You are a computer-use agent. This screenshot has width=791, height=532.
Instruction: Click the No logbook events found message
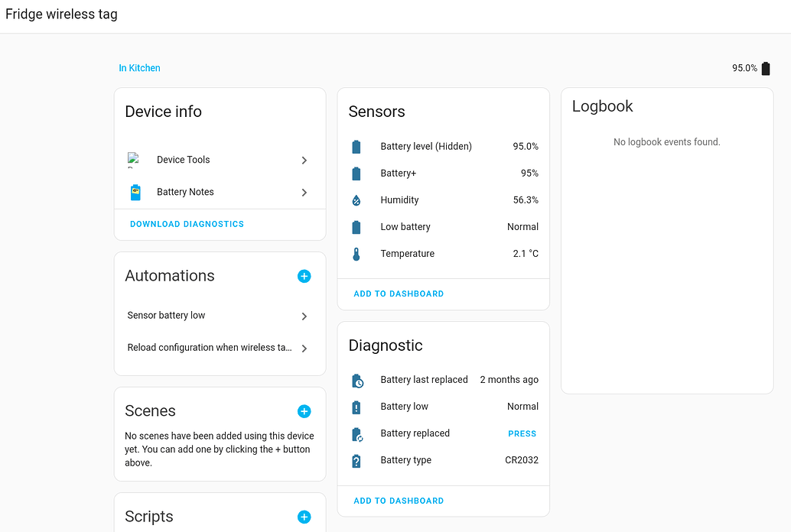(x=666, y=142)
